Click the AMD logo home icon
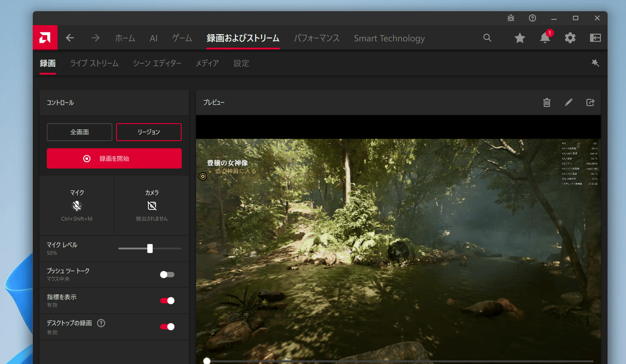 tap(45, 38)
